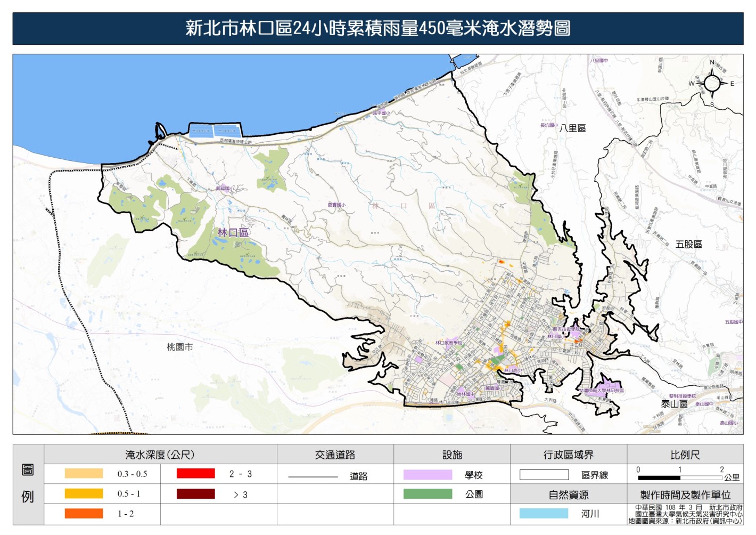Click the 地圖圖資來源 source line
Viewport: 756px width, 535px height.
[686, 521]
